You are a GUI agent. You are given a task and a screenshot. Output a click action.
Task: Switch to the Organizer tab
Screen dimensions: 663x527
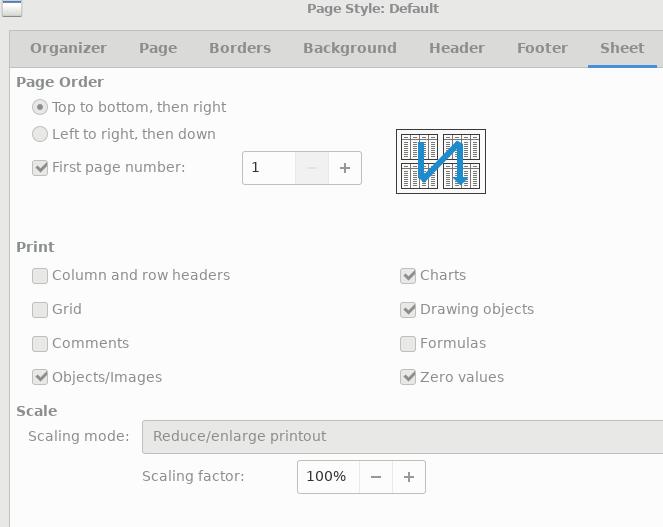(68, 48)
